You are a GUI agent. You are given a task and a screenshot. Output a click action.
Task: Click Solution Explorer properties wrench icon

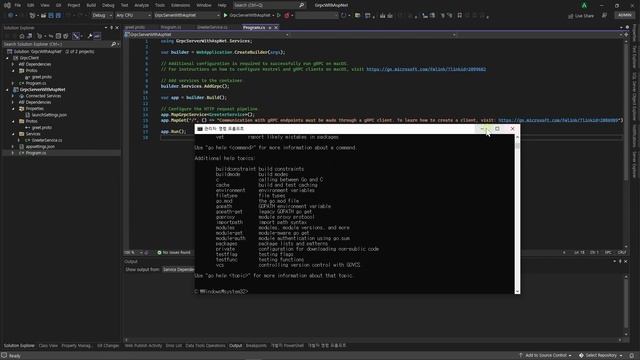[89, 36]
